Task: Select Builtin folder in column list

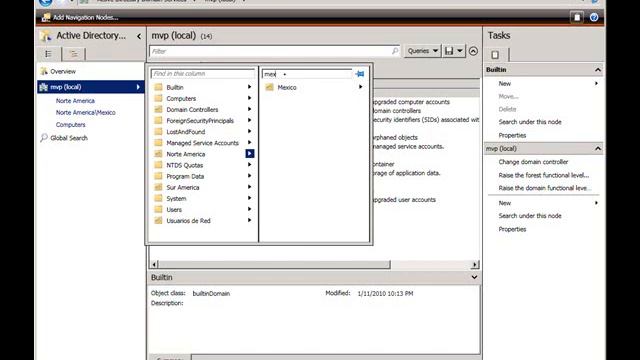Action: coord(175,87)
